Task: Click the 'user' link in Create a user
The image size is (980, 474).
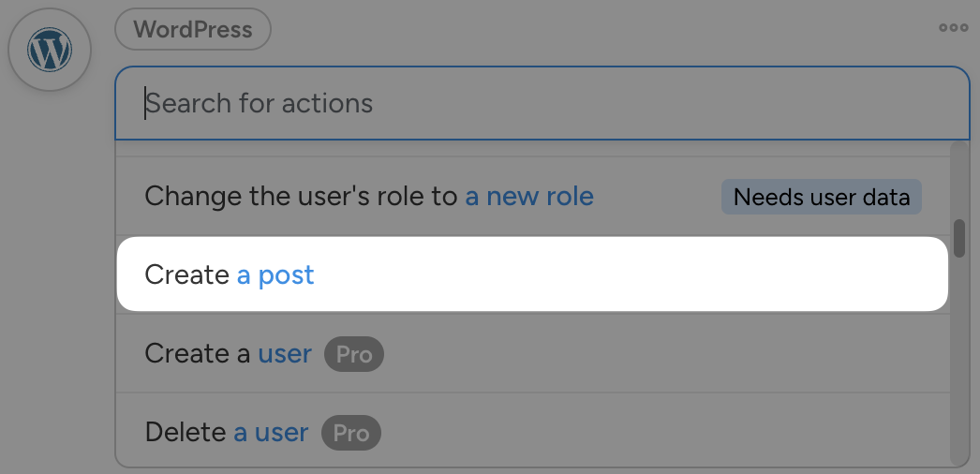Action: coord(285,354)
